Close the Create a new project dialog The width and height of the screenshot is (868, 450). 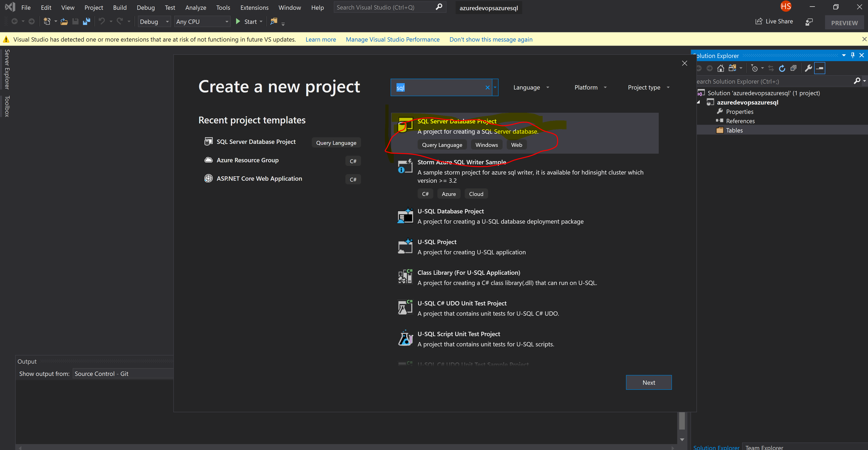click(x=684, y=63)
